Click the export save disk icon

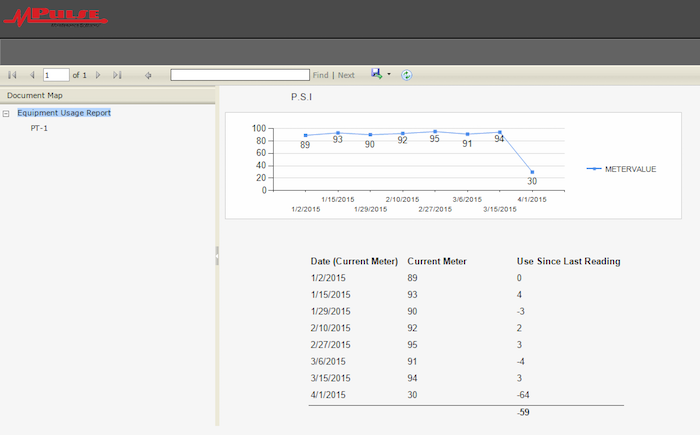[x=376, y=74]
